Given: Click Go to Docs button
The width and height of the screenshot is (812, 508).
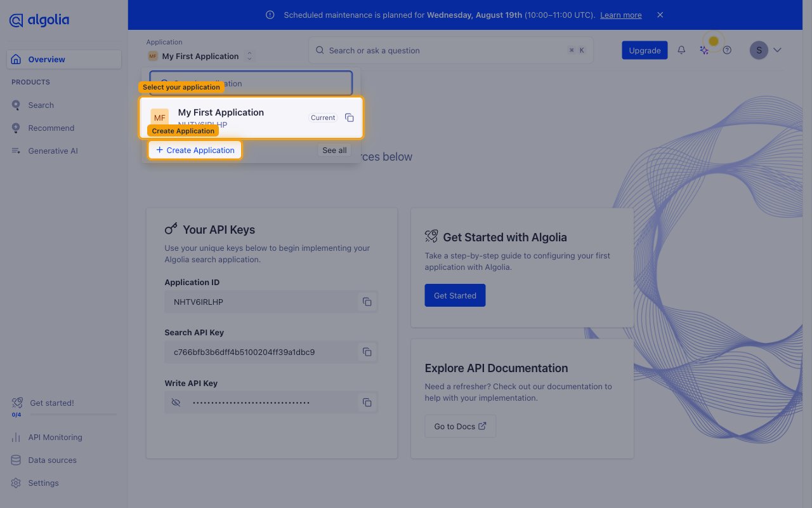Looking at the screenshot, I should click(x=460, y=426).
